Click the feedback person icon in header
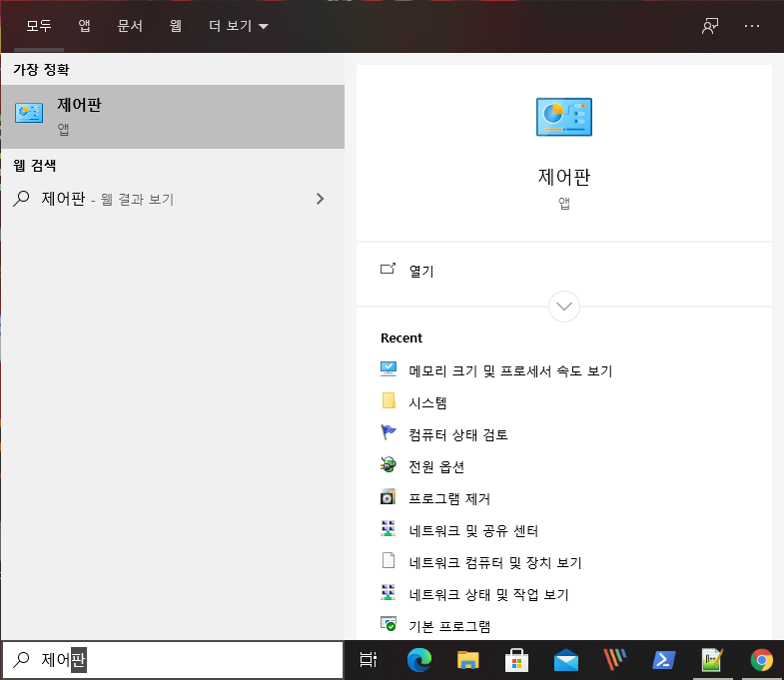 (x=710, y=26)
